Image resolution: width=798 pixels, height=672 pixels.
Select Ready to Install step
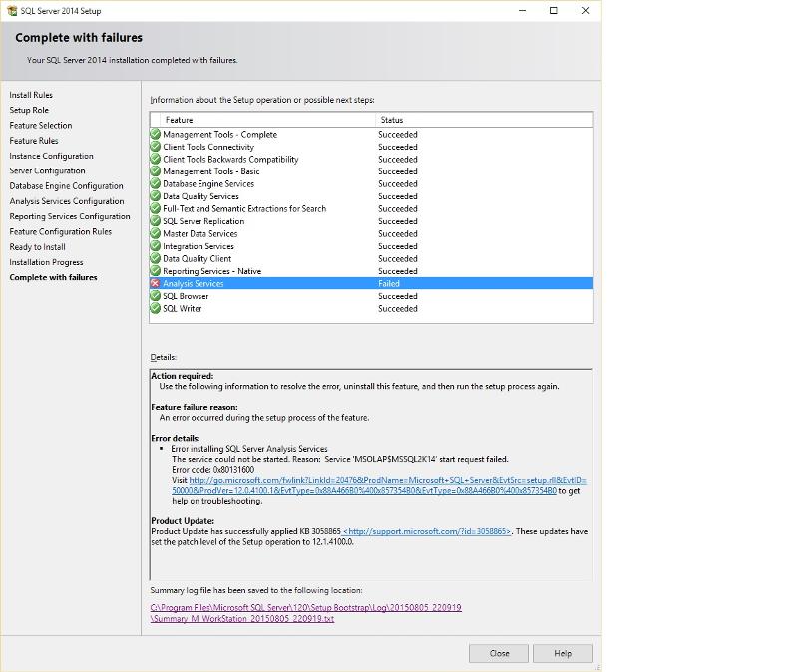point(37,247)
